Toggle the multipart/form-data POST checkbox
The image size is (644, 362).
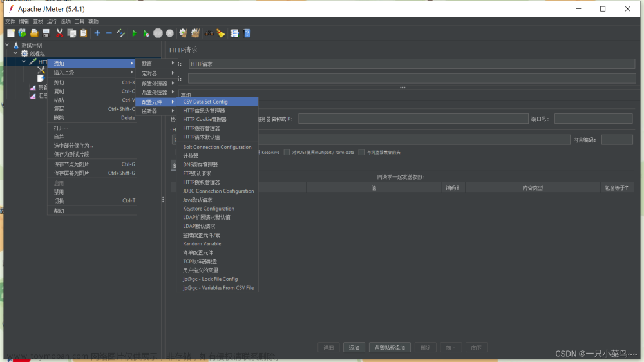coord(287,152)
